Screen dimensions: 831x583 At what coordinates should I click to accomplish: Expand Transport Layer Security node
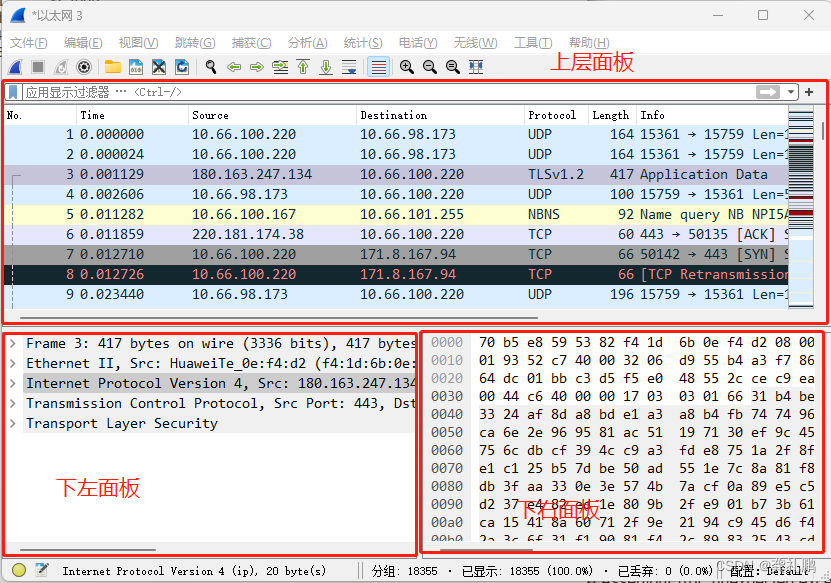click(13, 424)
